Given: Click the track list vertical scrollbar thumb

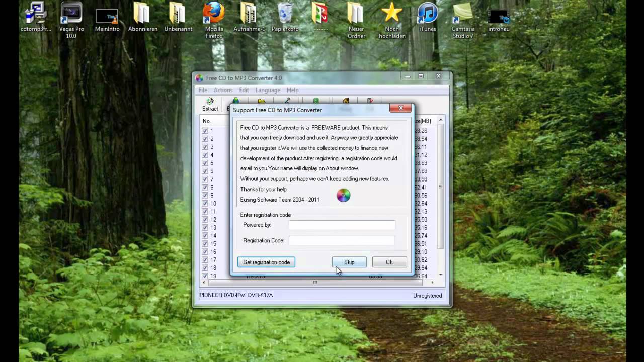Looking at the screenshot, I should (440, 187).
